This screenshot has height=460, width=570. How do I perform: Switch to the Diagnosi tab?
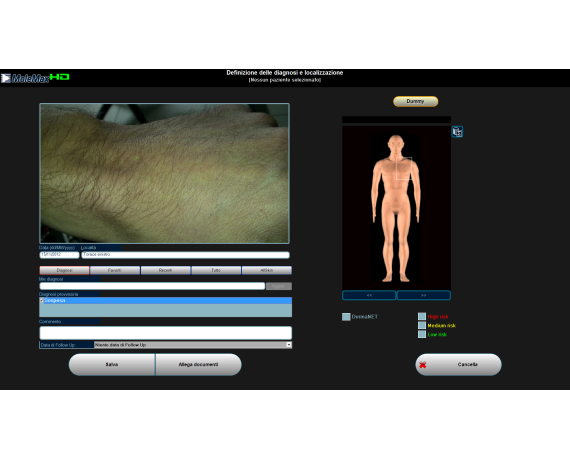point(64,270)
